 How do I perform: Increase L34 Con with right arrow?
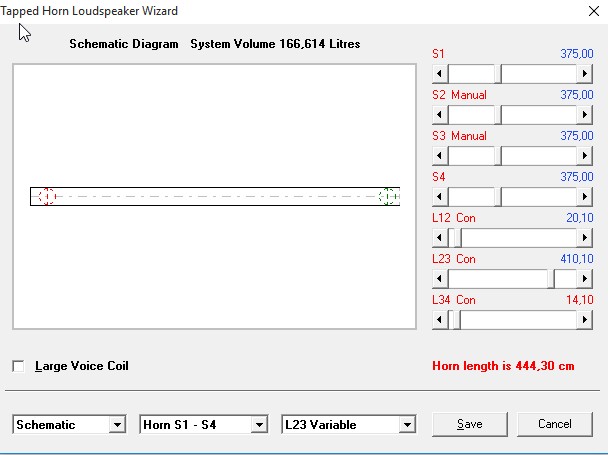coord(585,320)
